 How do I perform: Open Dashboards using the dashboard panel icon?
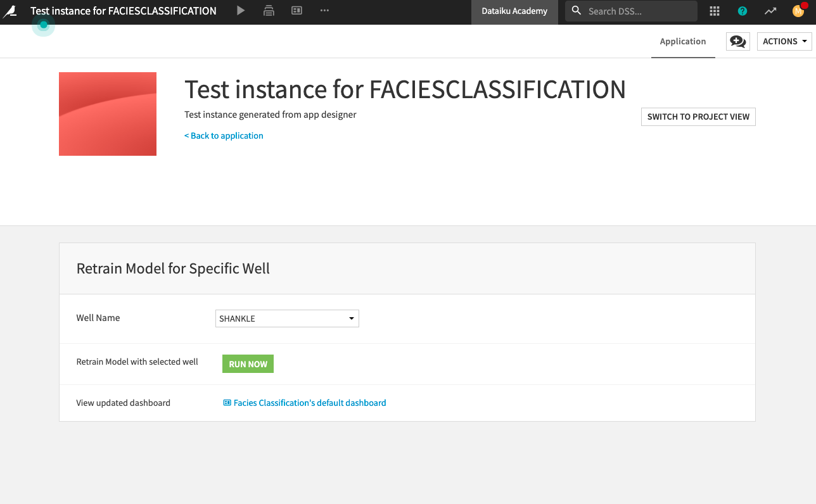(x=296, y=11)
